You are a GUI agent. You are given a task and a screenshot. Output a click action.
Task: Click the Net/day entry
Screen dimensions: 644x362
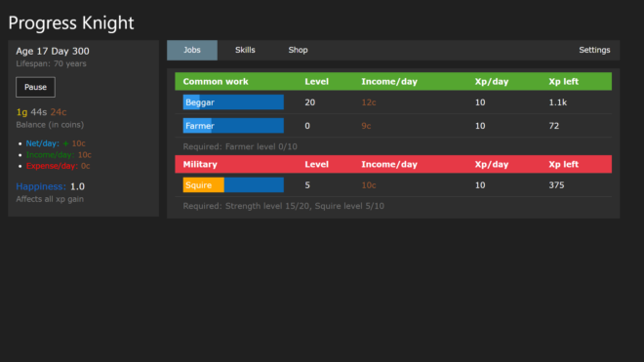56,143
